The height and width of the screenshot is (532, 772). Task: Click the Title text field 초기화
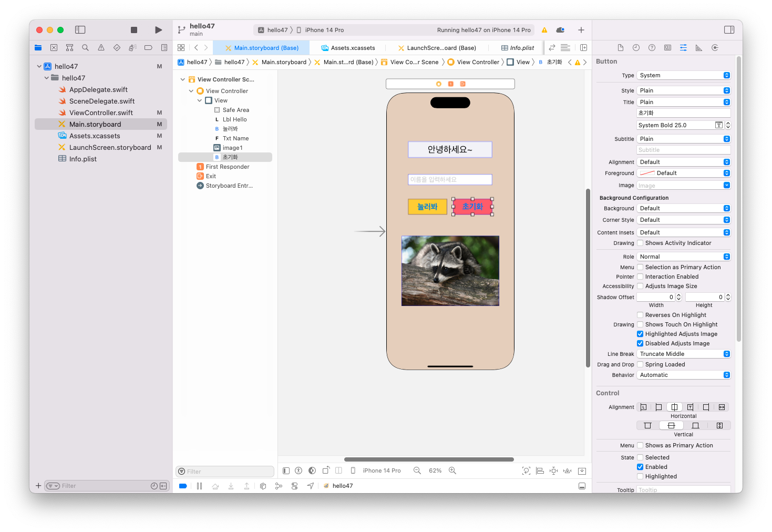(x=684, y=113)
